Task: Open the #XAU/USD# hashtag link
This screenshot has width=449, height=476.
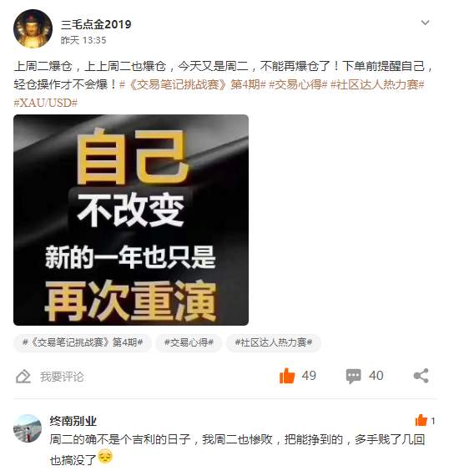Action: [46, 103]
